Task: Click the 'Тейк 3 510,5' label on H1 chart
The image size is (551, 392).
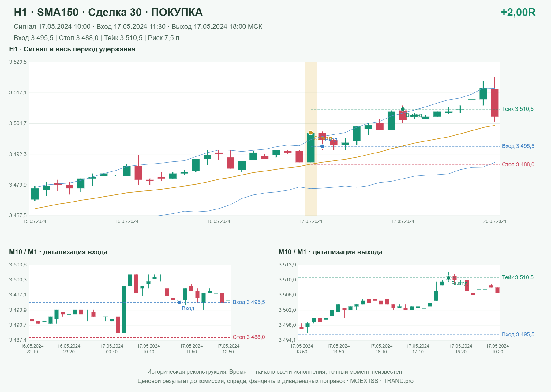Action: click(518, 109)
